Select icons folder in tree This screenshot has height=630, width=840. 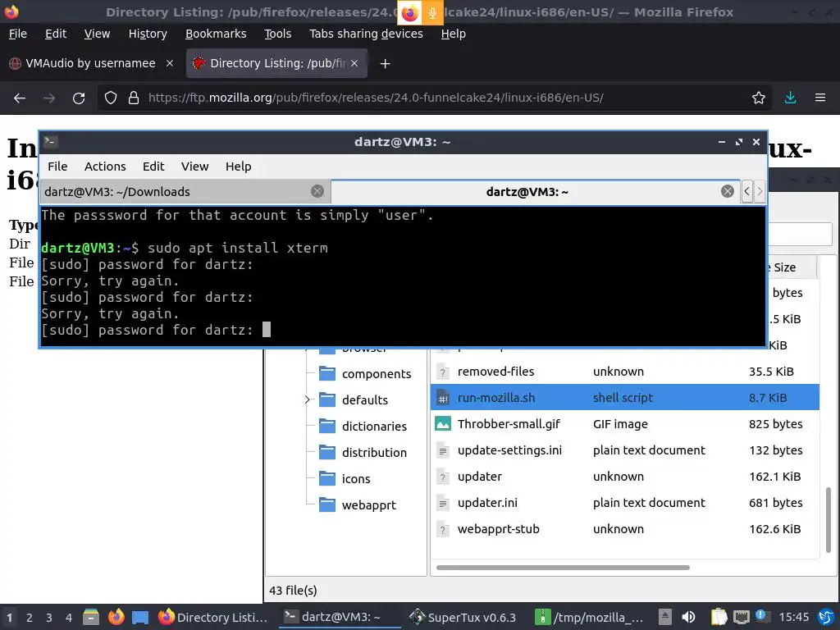click(356, 479)
